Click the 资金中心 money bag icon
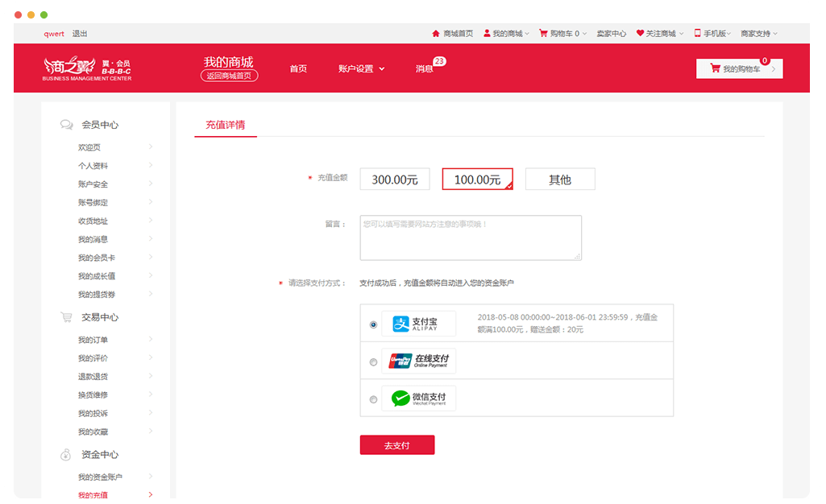The image size is (826, 504). [x=65, y=455]
